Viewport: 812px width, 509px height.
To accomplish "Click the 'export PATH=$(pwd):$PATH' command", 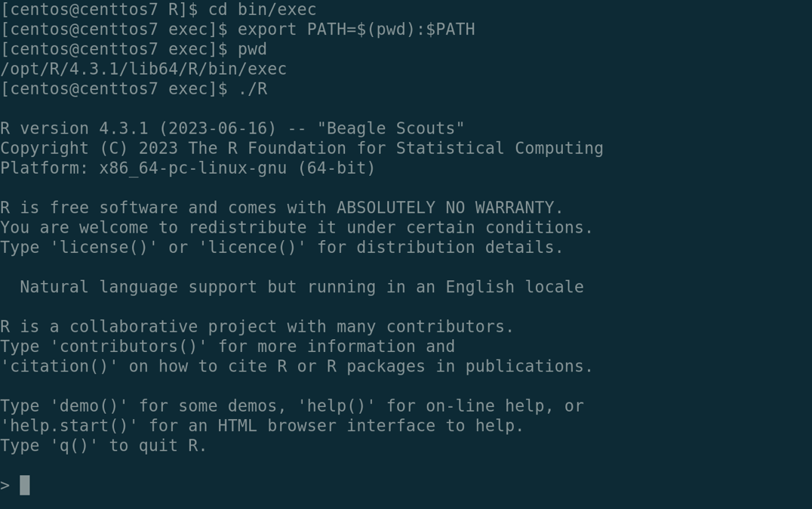I will 356,29.
